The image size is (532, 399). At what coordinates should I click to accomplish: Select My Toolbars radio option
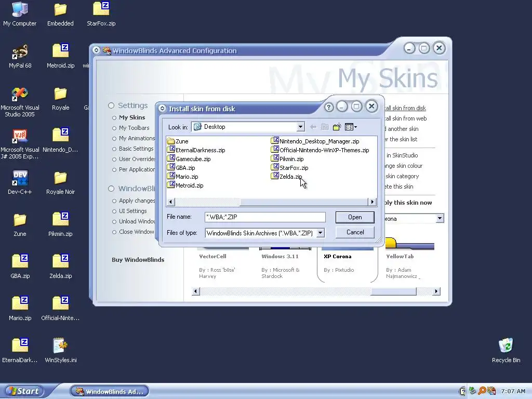coord(130,128)
